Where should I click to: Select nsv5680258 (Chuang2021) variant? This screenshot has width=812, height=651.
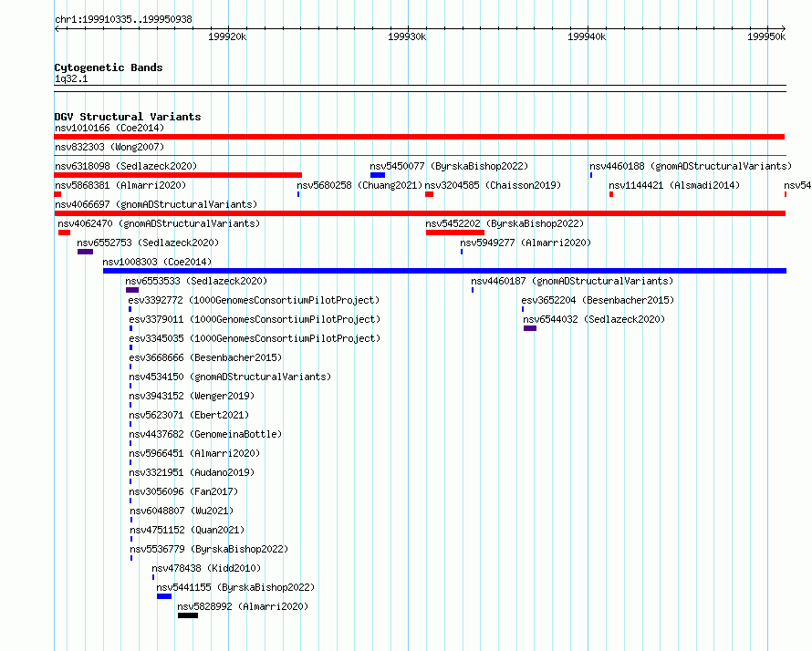coord(359,185)
